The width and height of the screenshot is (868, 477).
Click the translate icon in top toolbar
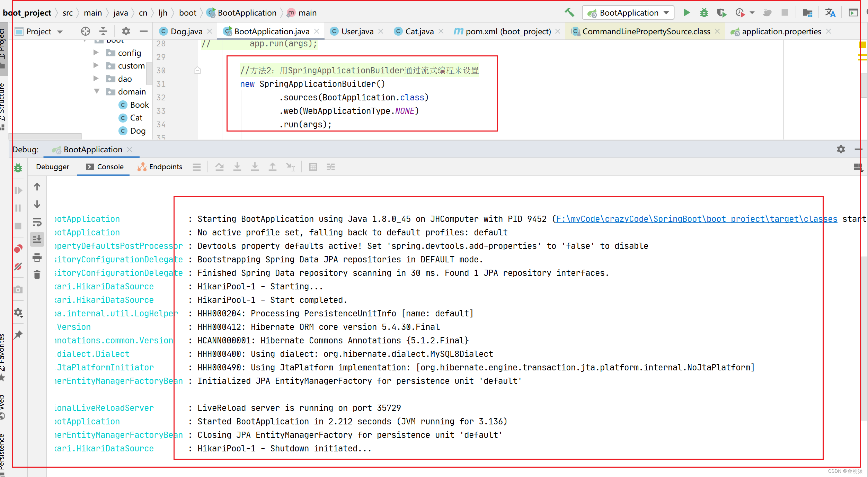(830, 13)
